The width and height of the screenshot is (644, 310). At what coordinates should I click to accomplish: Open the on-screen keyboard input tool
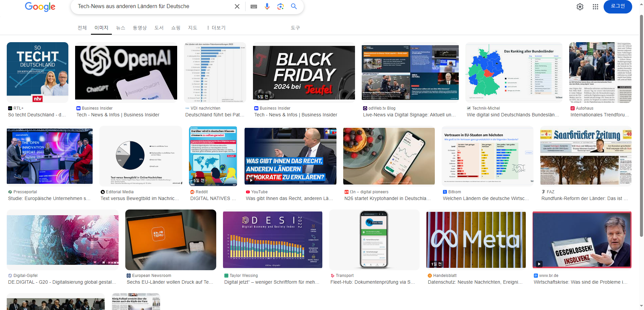tap(254, 6)
